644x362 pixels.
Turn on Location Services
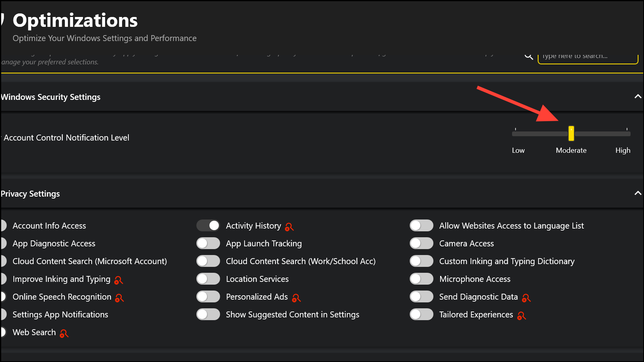pyautogui.click(x=208, y=279)
